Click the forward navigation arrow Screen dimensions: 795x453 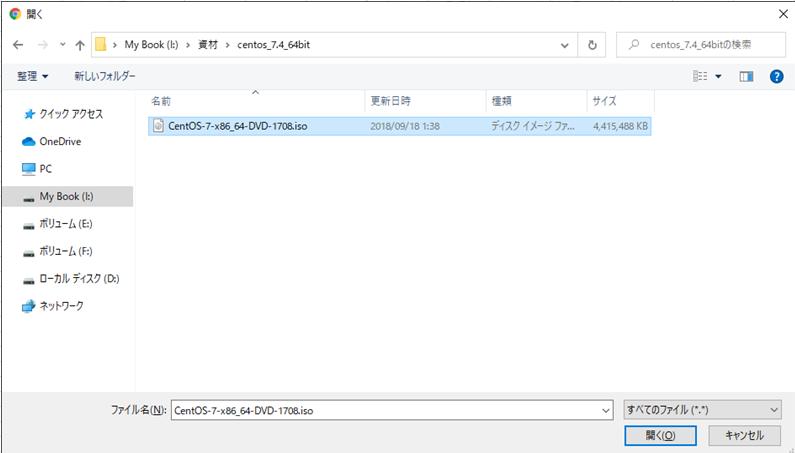click(43, 45)
